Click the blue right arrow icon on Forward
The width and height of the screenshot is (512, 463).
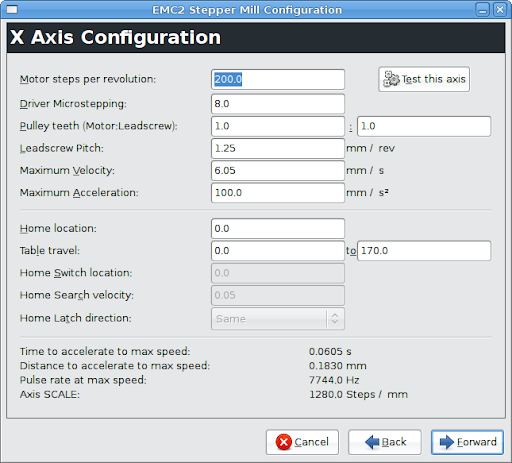coord(447,442)
